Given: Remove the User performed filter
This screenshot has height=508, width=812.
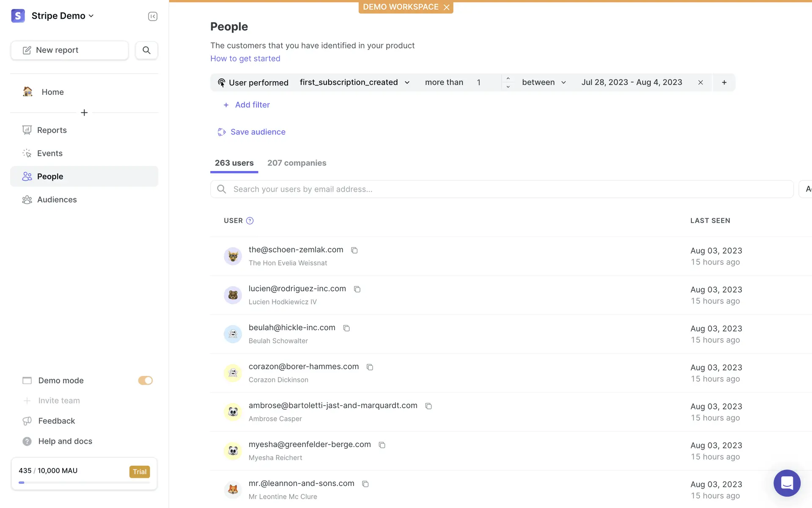Looking at the screenshot, I should coord(700,83).
